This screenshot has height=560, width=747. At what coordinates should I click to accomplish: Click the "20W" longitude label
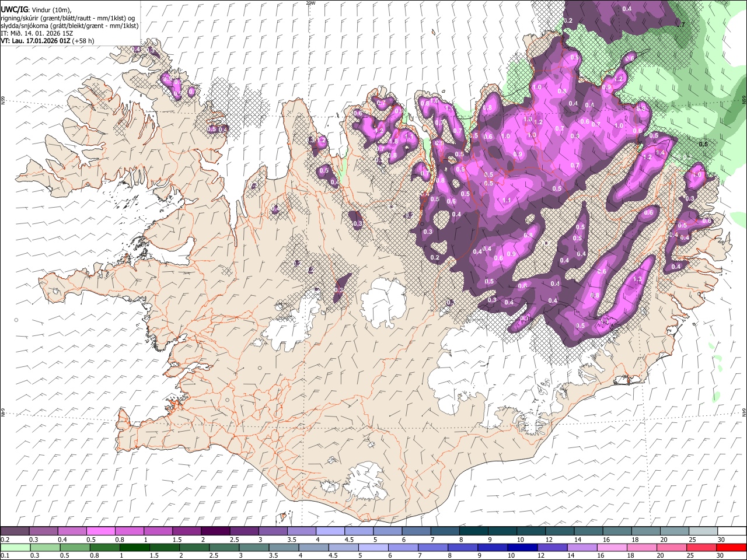point(310,3)
